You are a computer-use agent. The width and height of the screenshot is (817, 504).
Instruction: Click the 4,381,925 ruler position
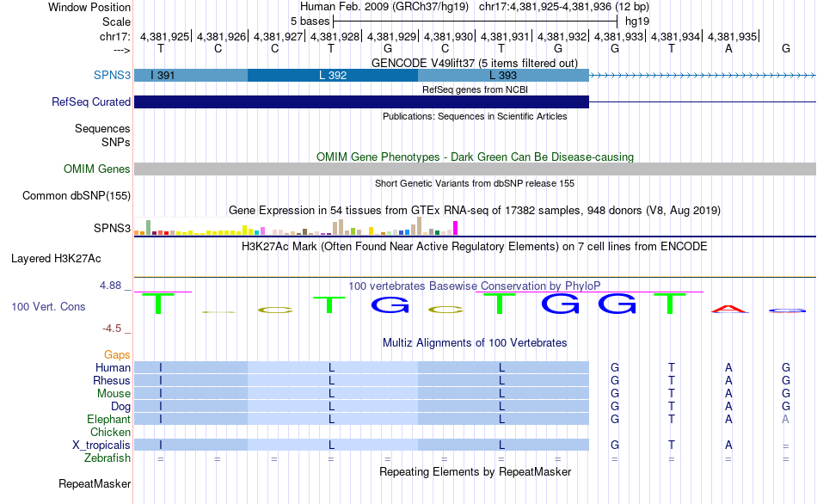tap(164, 36)
